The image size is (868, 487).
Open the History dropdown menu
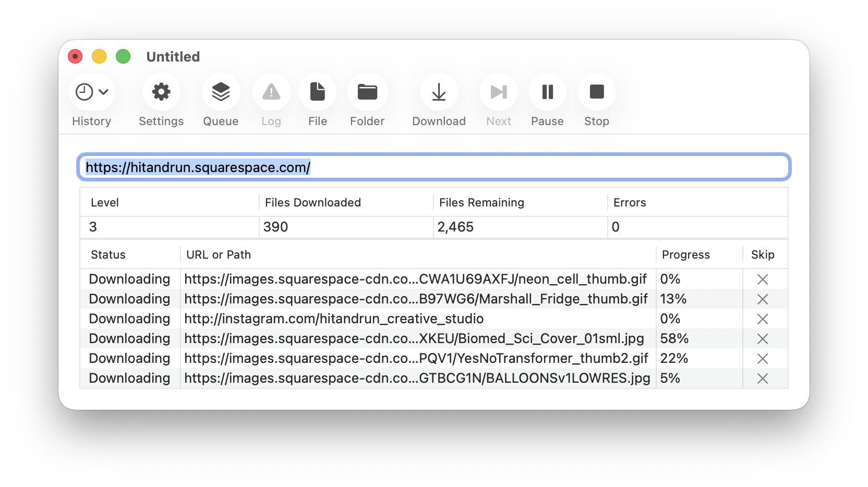(92, 92)
